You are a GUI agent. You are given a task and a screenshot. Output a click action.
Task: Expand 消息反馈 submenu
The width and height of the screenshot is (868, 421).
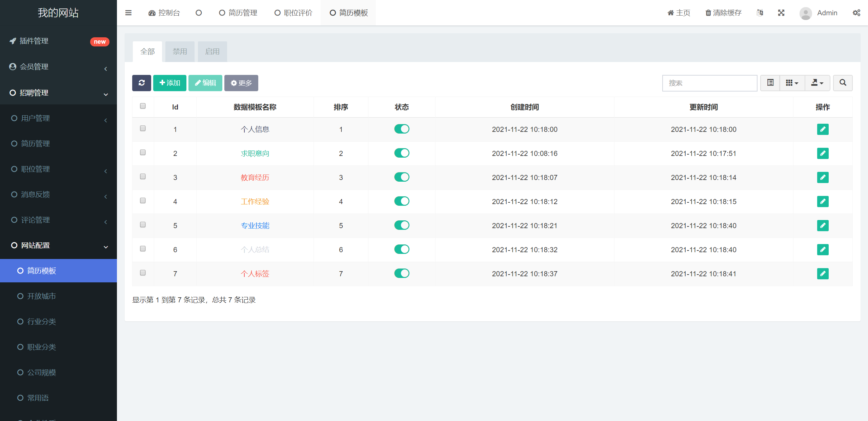[x=58, y=195]
